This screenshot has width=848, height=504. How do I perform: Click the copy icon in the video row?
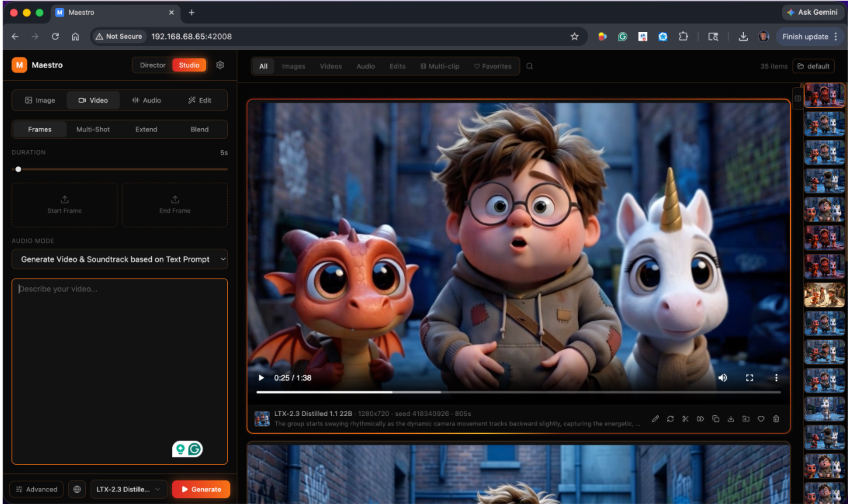point(715,419)
